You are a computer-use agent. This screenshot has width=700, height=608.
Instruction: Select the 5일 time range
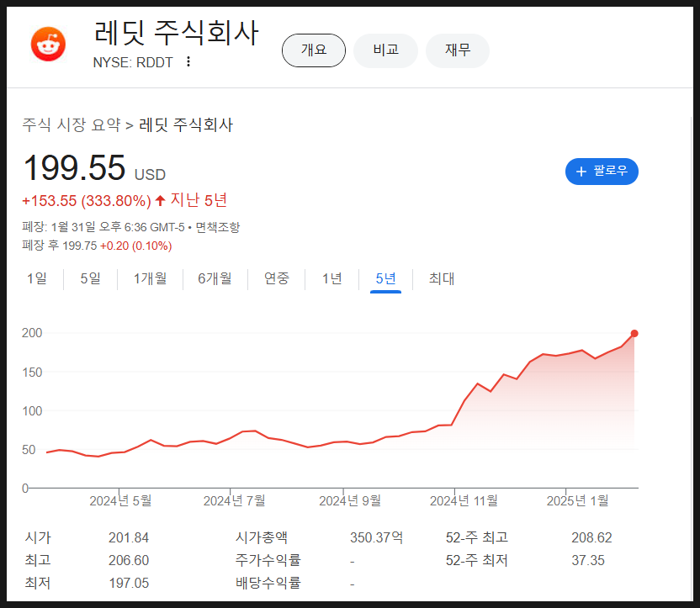pyautogui.click(x=90, y=279)
